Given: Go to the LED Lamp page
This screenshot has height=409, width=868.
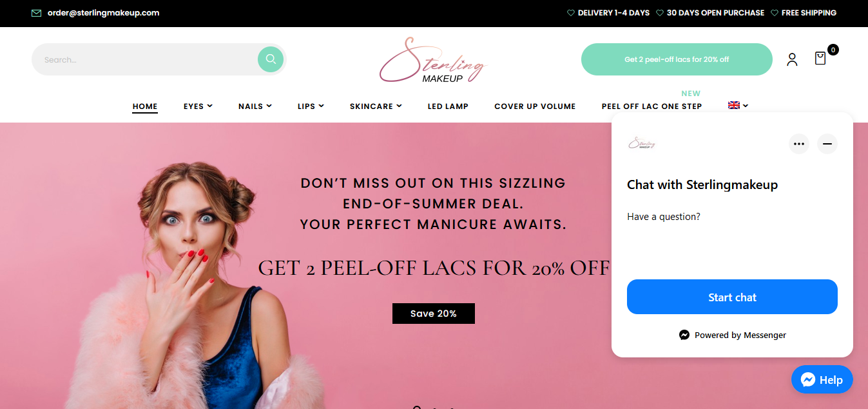Looking at the screenshot, I should click(448, 106).
